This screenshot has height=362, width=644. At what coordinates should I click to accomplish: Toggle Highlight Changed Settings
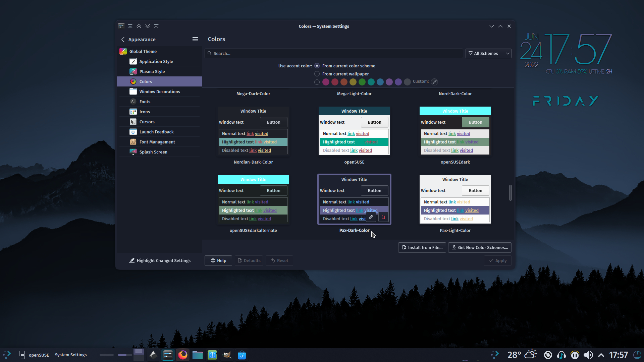(x=160, y=261)
